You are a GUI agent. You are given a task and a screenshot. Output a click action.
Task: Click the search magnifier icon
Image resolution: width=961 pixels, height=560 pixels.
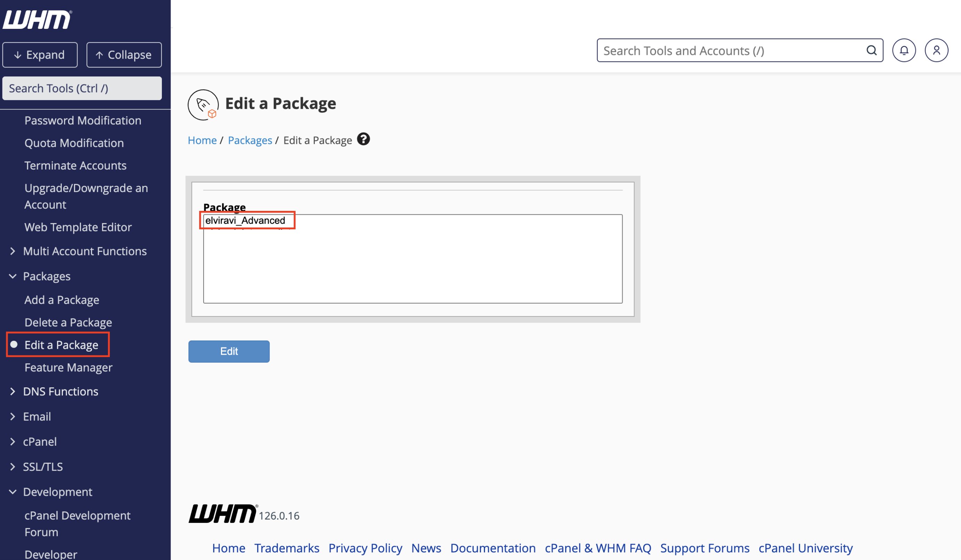click(871, 50)
